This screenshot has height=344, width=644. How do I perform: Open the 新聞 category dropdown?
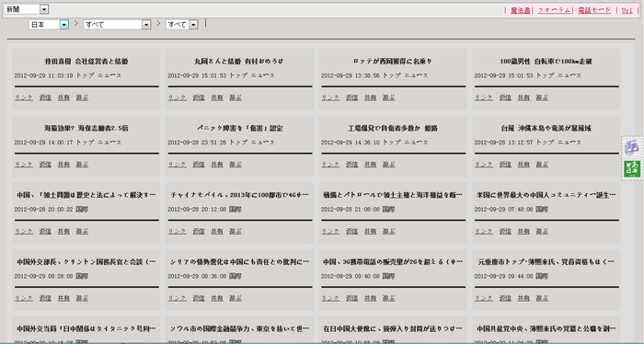pyautogui.click(x=27, y=9)
